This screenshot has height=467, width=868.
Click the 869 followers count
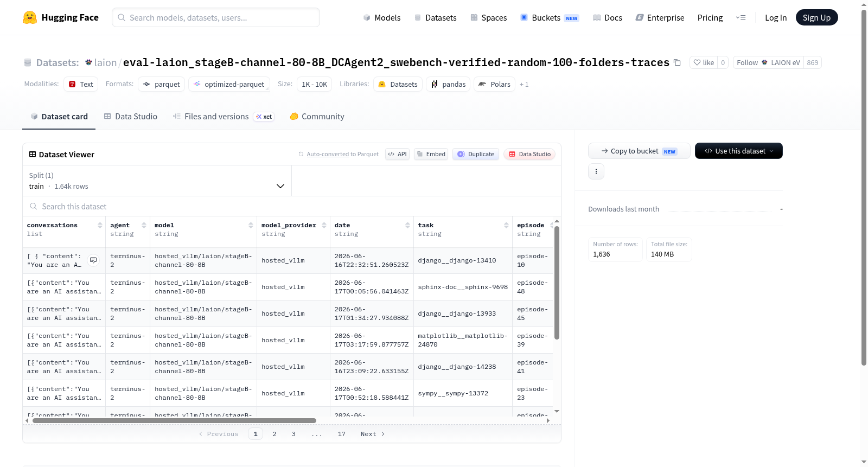click(813, 62)
